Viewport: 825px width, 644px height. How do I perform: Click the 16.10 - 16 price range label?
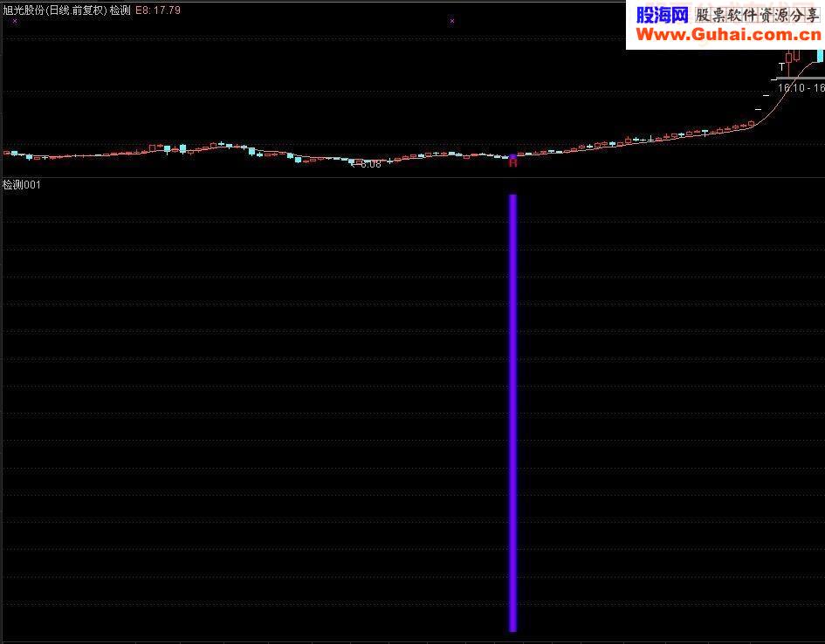coord(801,88)
